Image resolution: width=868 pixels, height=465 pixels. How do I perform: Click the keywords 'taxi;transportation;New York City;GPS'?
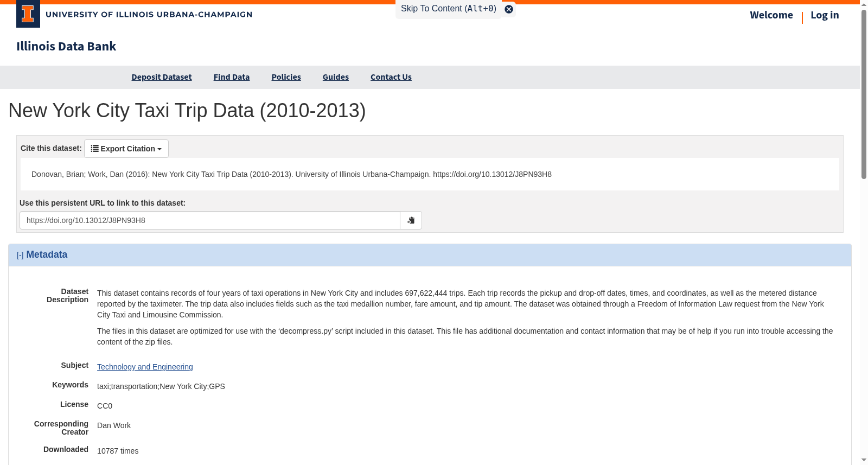point(161,386)
